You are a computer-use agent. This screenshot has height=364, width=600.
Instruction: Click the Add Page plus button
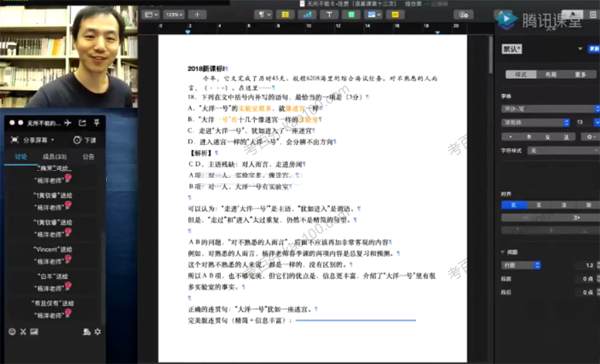[x=197, y=15]
